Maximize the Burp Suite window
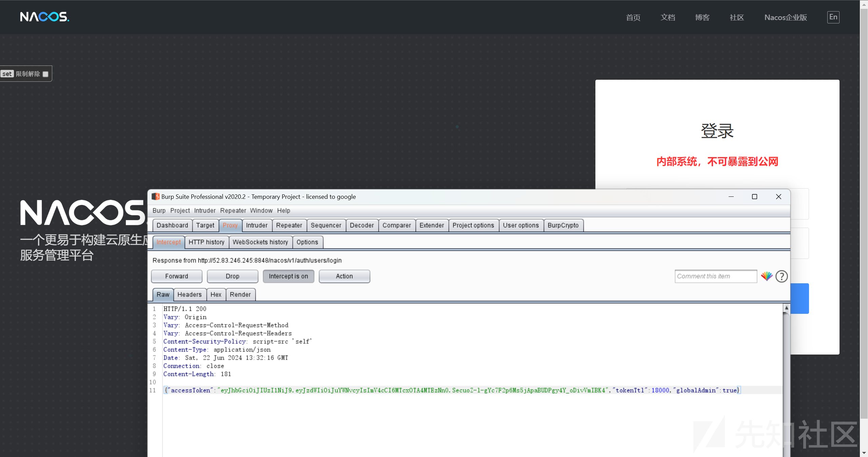The width and height of the screenshot is (868, 457). tap(754, 196)
